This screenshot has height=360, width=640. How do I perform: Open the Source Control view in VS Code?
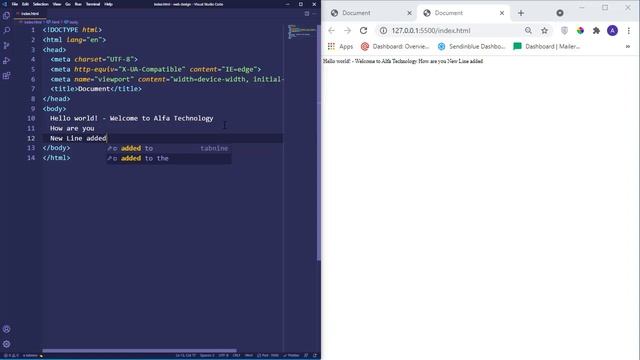pyautogui.click(x=7, y=46)
